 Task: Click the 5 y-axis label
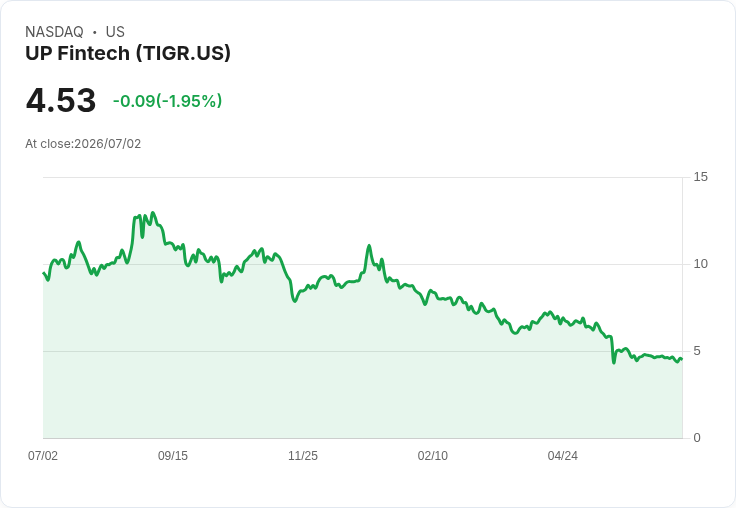[697, 351]
